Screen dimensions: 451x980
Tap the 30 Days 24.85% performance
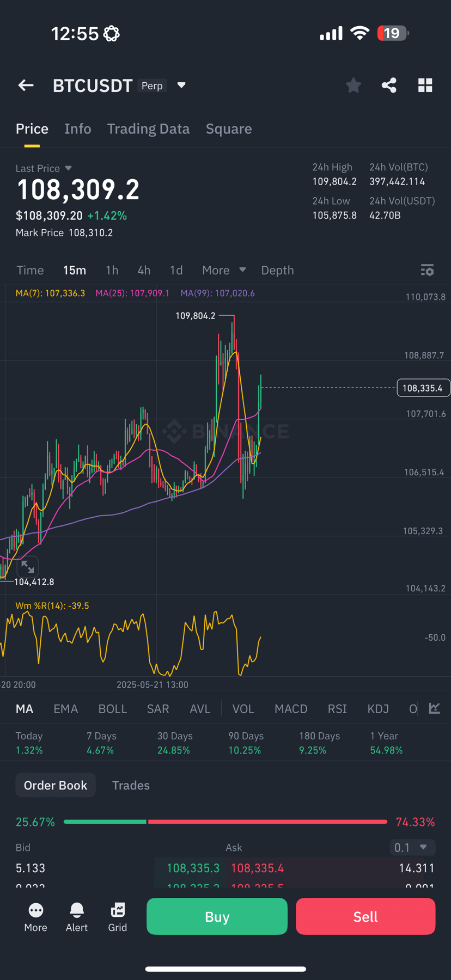click(x=175, y=743)
